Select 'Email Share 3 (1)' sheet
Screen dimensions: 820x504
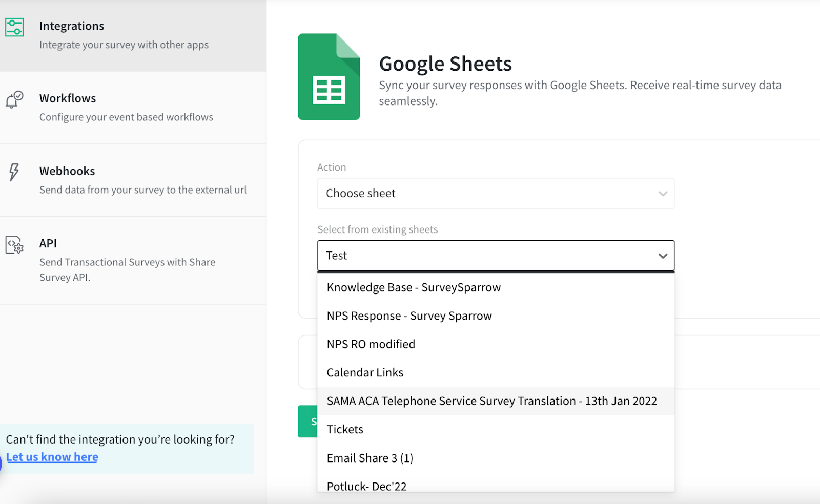coord(496,458)
